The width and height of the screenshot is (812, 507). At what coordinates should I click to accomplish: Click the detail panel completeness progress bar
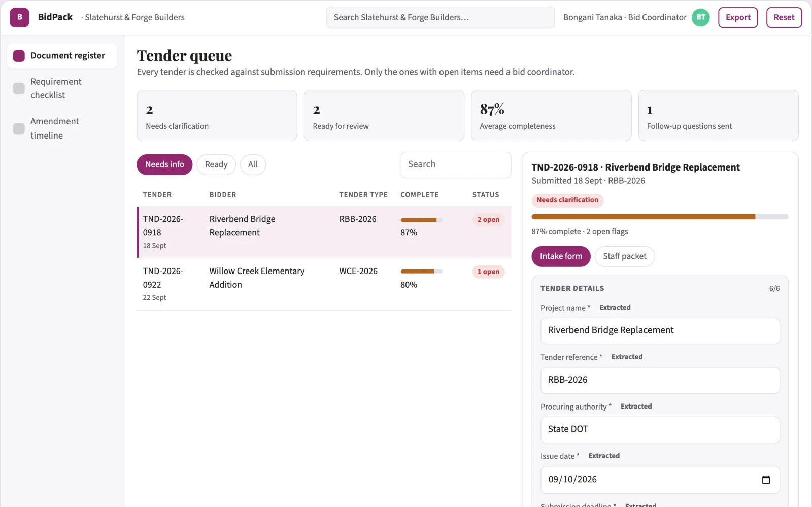660,217
